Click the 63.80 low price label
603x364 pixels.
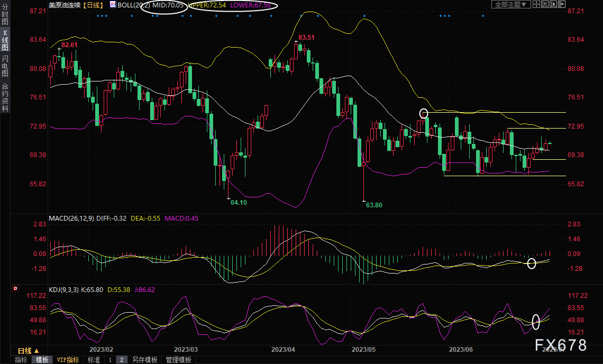coord(374,205)
